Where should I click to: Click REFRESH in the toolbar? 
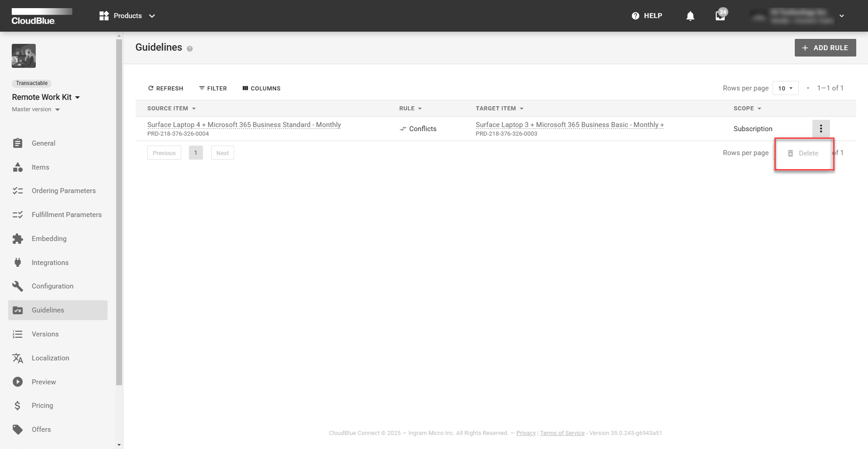pos(165,88)
